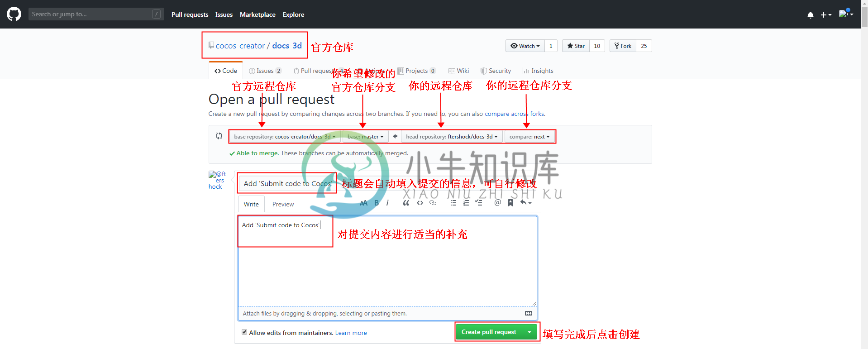The width and height of the screenshot is (868, 349).
Task: Open the user avatar menu
Action: [846, 14]
